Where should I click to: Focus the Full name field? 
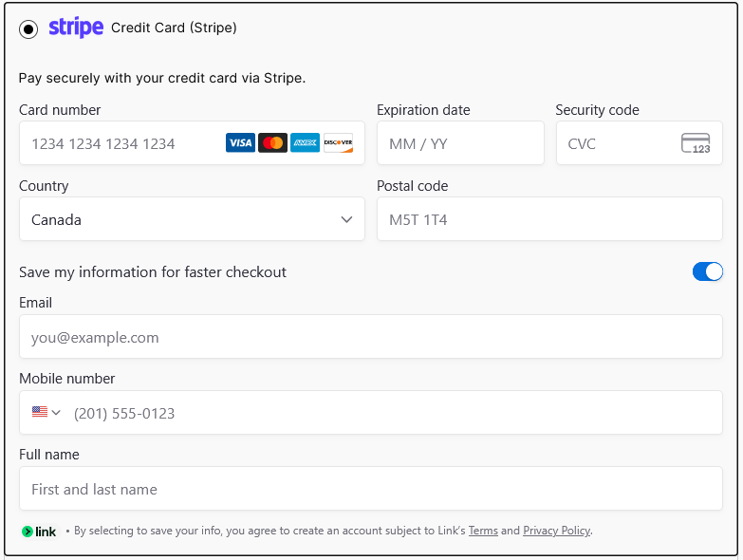[x=371, y=489]
